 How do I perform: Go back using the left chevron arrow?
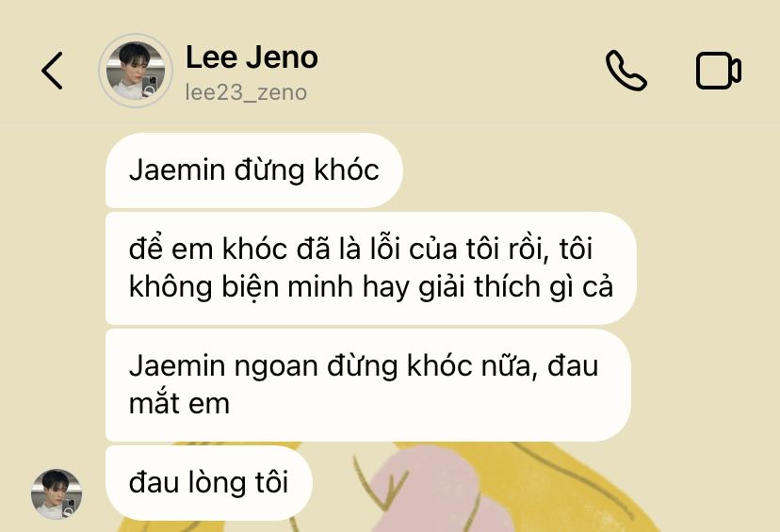pyautogui.click(x=52, y=71)
